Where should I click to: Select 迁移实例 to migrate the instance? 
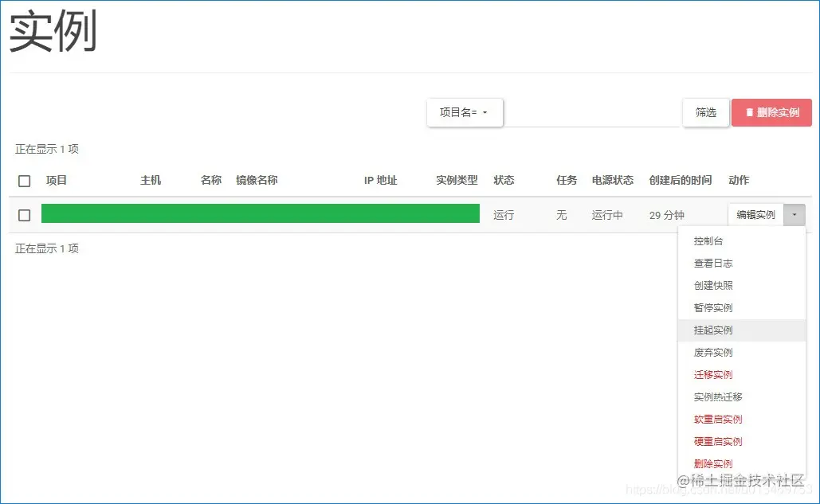(712, 374)
